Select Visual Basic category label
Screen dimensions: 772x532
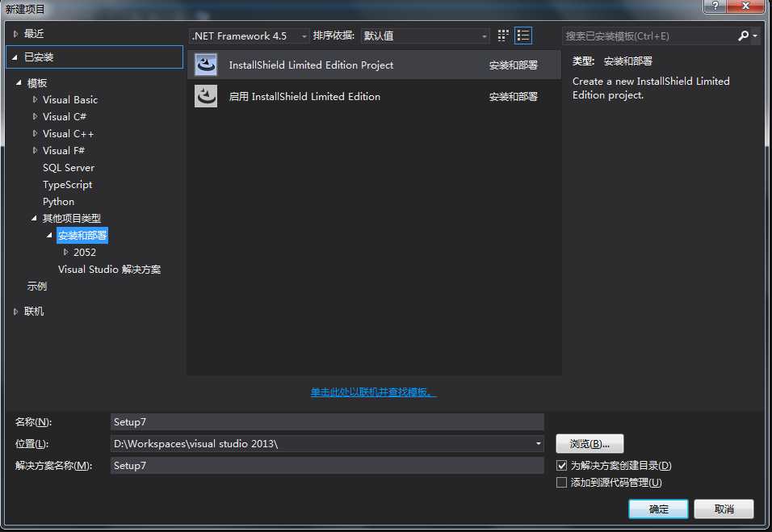click(70, 99)
